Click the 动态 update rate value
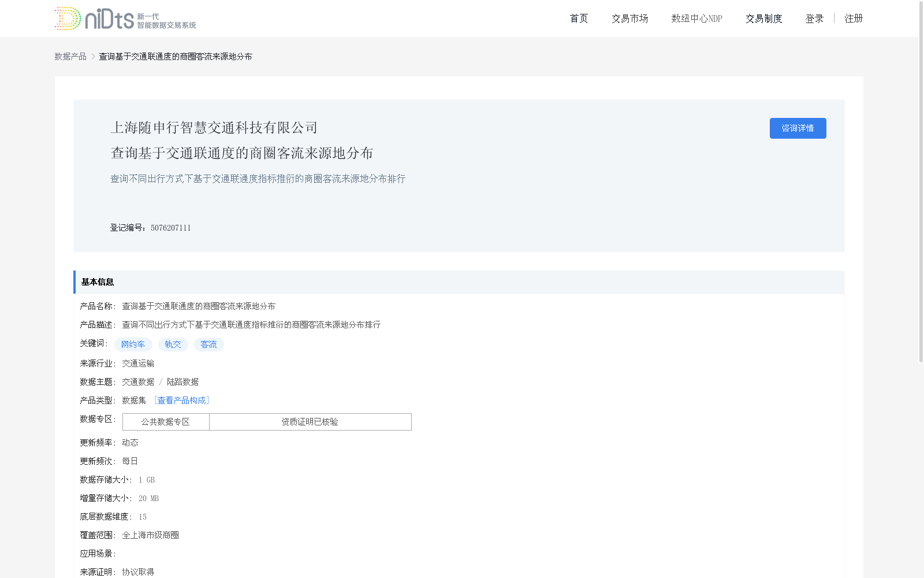The height and width of the screenshot is (578, 924). pyautogui.click(x=130, y=443)
